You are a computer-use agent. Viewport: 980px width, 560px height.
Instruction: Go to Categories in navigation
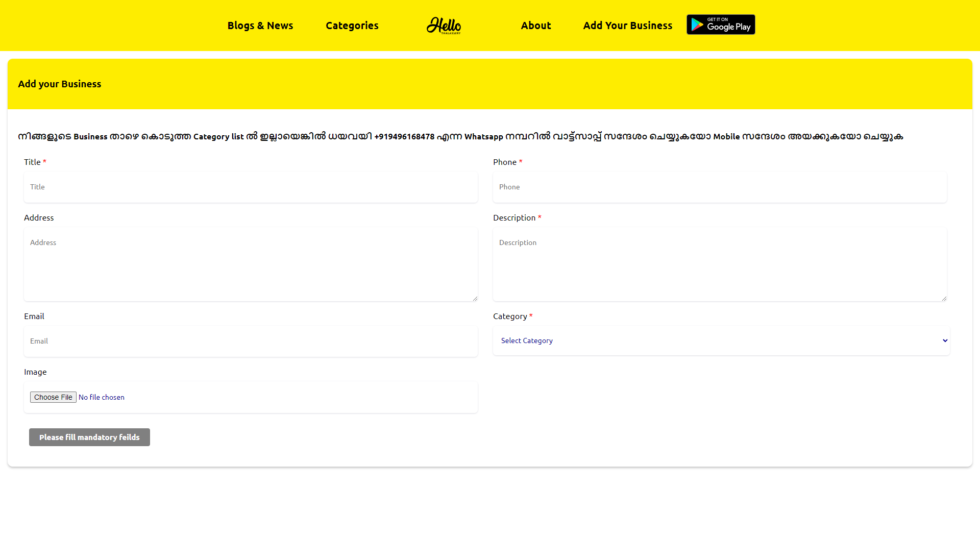coord(352,26)
